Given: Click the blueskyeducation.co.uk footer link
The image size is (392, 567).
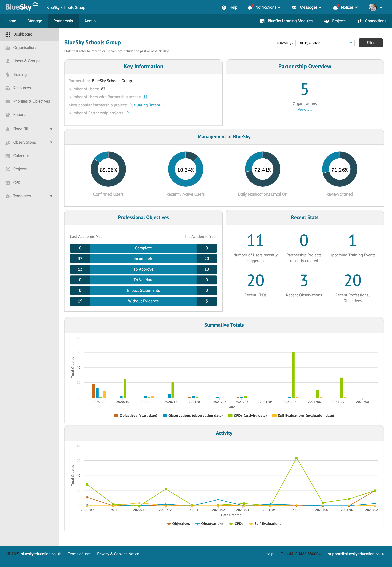Looking at the screenshot, I should point(41,554).
